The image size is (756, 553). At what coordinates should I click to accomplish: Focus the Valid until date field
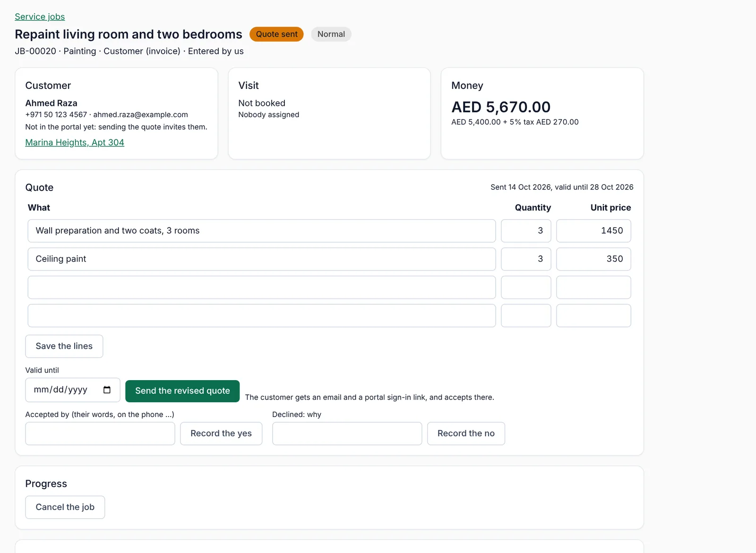(x=73, y=390)
